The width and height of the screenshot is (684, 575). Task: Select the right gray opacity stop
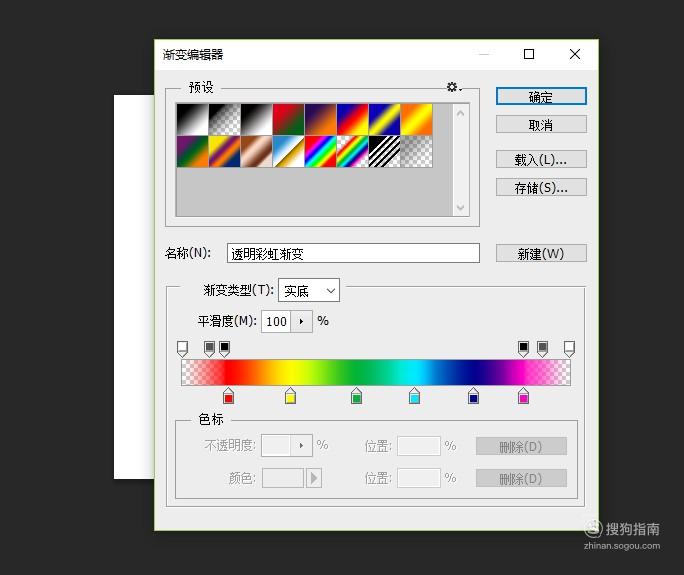click(542, 349)
